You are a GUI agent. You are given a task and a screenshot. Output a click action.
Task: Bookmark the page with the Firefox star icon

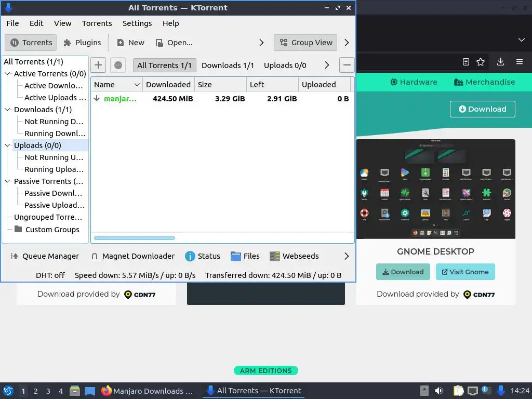[481, 62]
